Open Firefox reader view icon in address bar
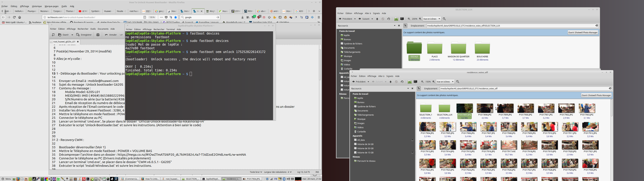Screen dimensions: 644x181 (x=145, y=17)
